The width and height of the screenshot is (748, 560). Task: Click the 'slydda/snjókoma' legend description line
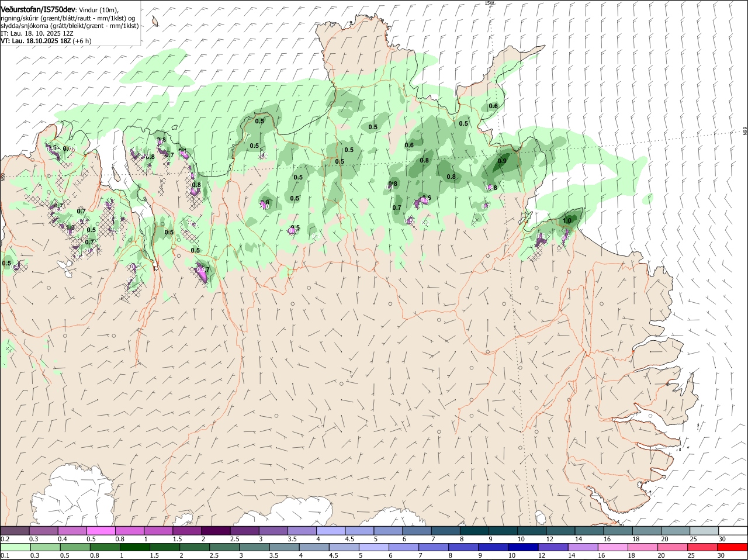tap(70, 26)
